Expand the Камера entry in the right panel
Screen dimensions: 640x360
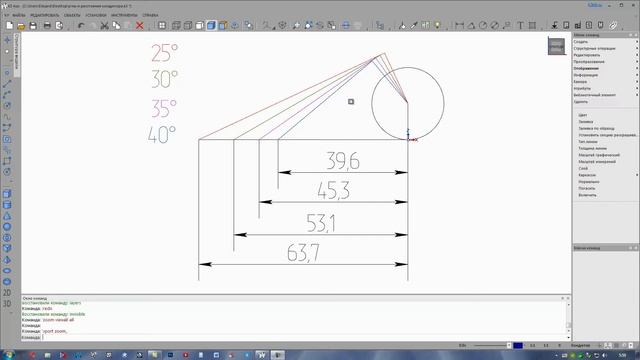605,82
